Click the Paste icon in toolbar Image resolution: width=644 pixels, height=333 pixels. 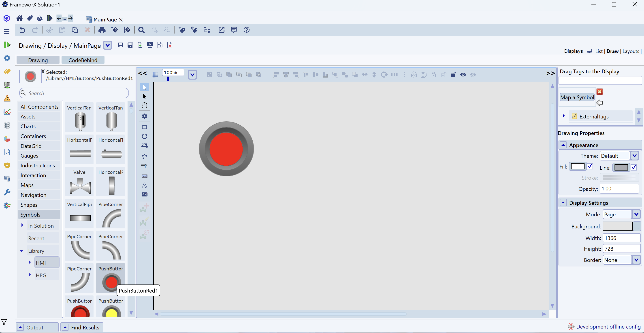click(75, 30)
